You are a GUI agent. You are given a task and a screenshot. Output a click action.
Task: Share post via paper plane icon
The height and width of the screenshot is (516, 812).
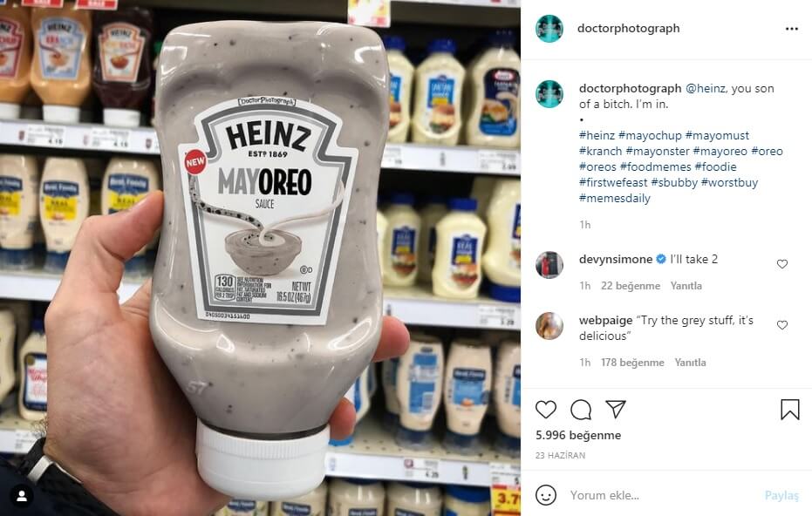616,409
